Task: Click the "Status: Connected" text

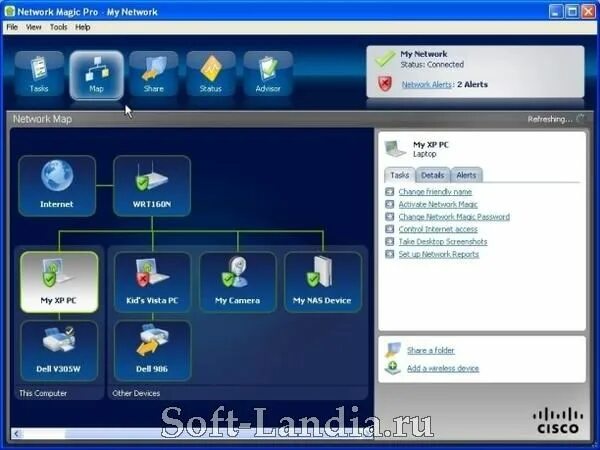Action: [x=432, y=64]
